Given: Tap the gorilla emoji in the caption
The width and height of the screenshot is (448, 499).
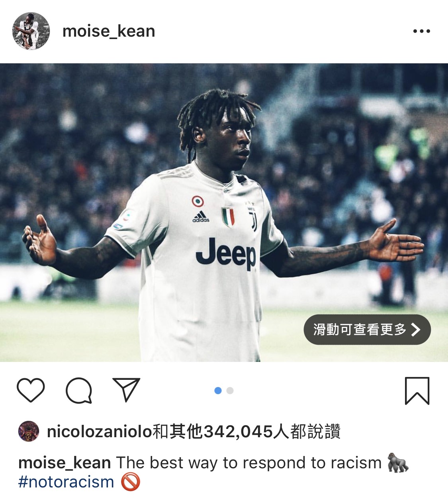Looking at the screenshot, I should coord(398,463).
